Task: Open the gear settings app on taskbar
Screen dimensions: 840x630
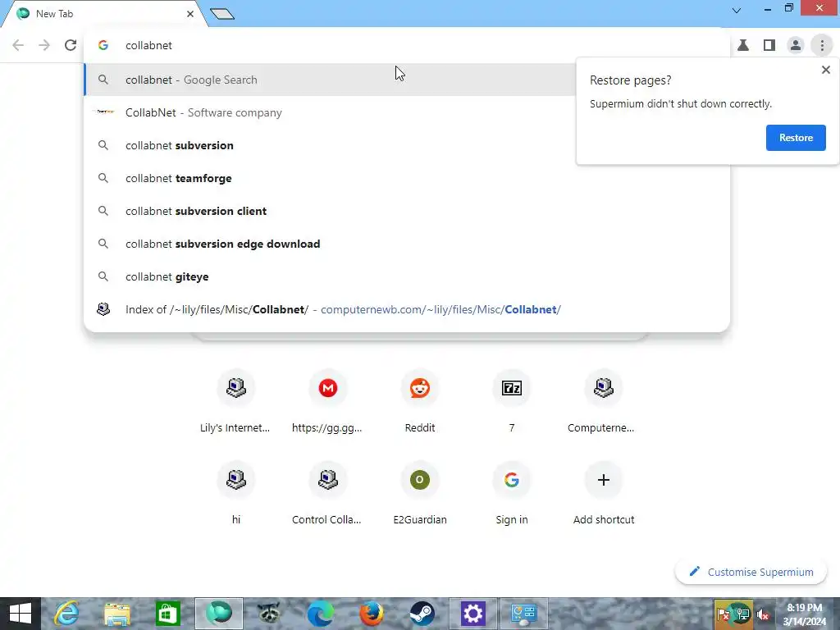Action: point(473,614)
